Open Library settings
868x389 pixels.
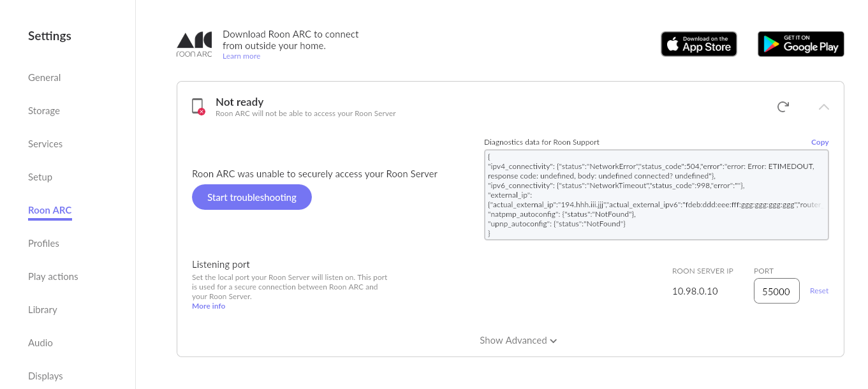click(43, 310)
